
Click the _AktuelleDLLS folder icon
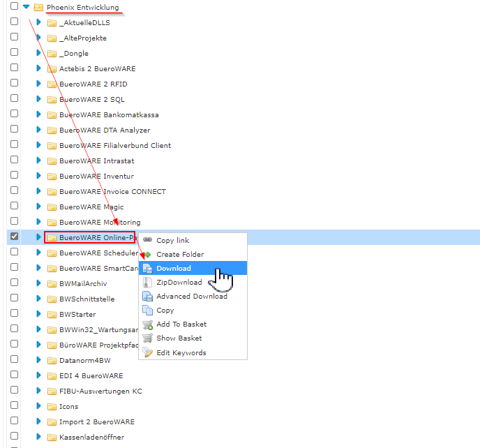pyautogui.click(x=52, y=22)
